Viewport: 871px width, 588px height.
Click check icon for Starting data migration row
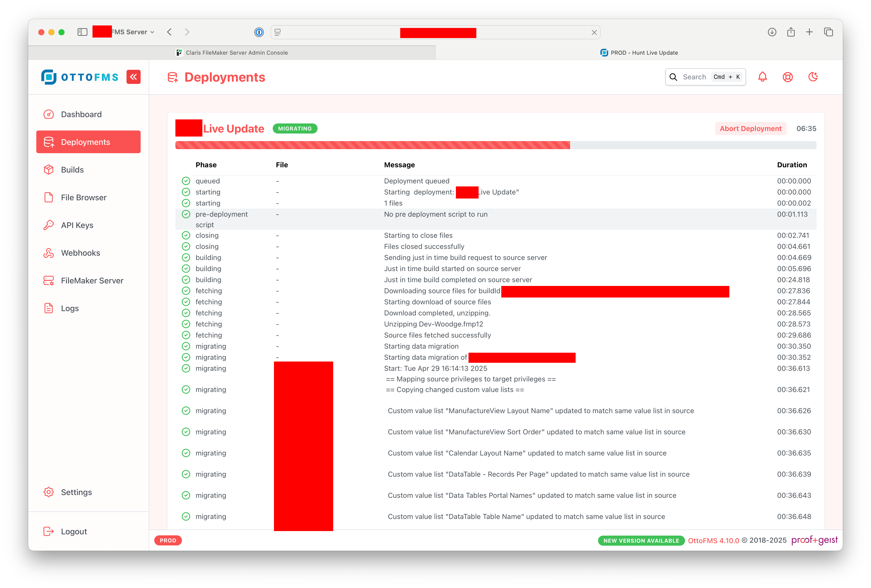(x=186, y=346)
